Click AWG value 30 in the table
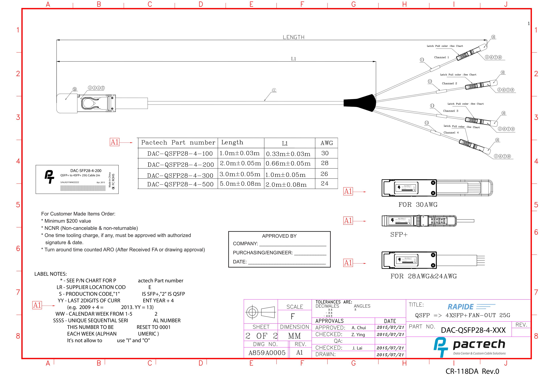The width and height of the screenshot is (555, 392). (x=325, y=153)
